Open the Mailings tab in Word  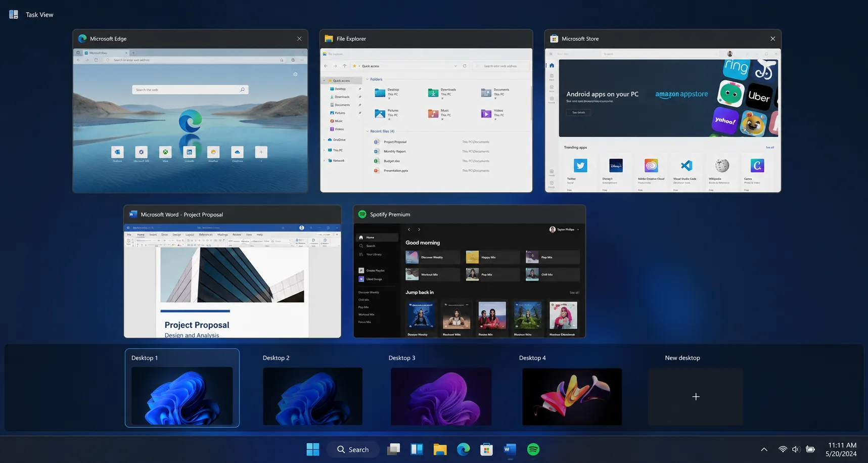222,235
